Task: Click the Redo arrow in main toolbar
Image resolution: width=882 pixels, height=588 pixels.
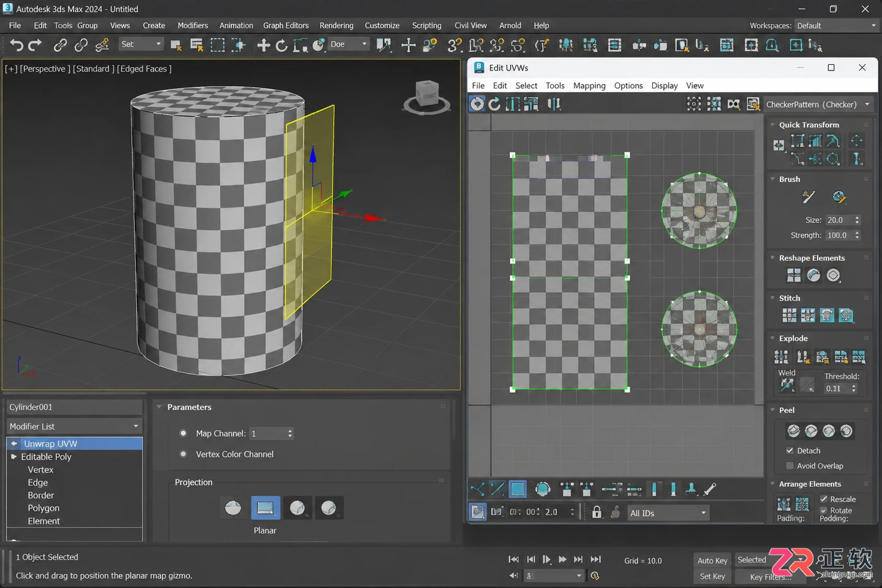Action: [x=36, y=45]
